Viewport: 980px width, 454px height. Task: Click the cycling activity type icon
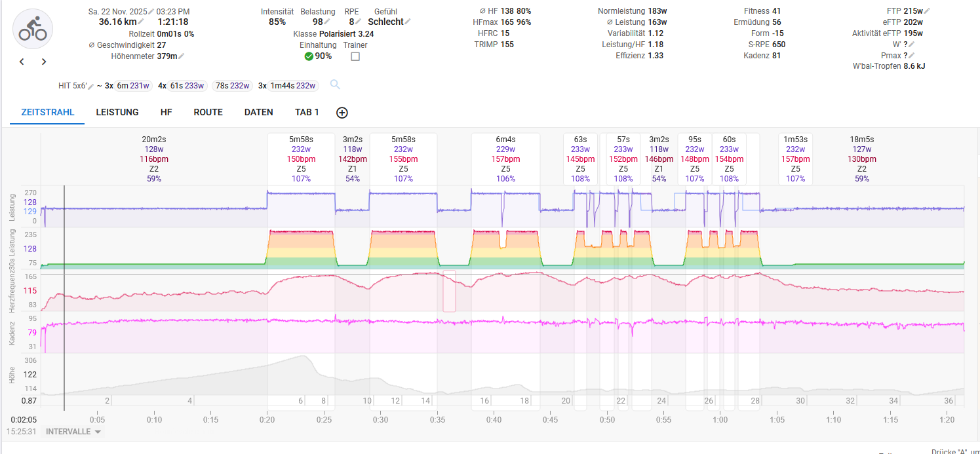point(33,29)
